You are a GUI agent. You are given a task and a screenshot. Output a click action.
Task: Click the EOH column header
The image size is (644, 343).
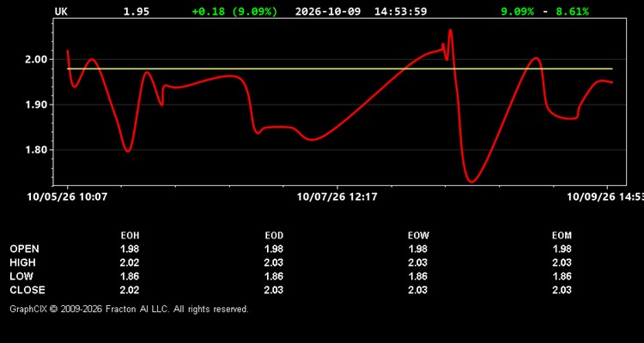130,236
